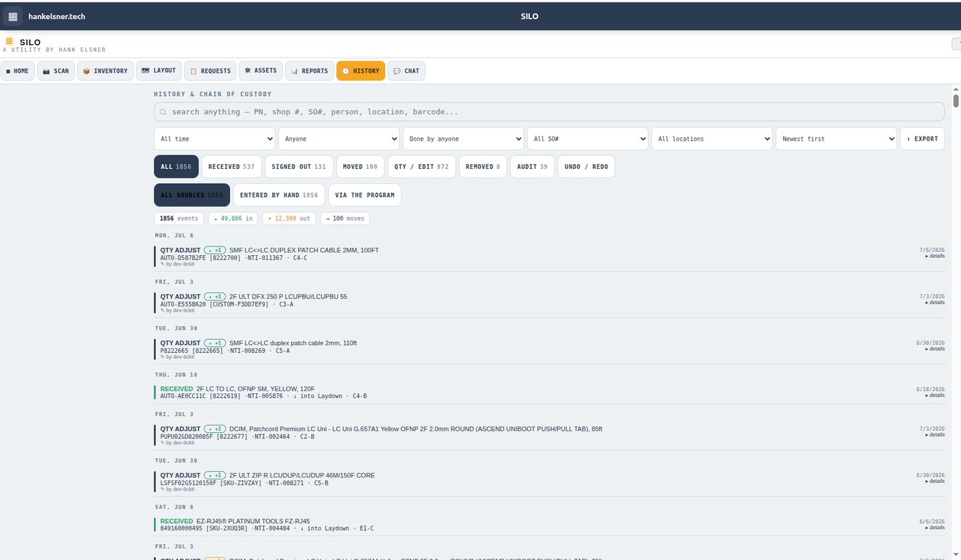Open the REPORTS tab
The image size is (961, 560).
[309, 71]
